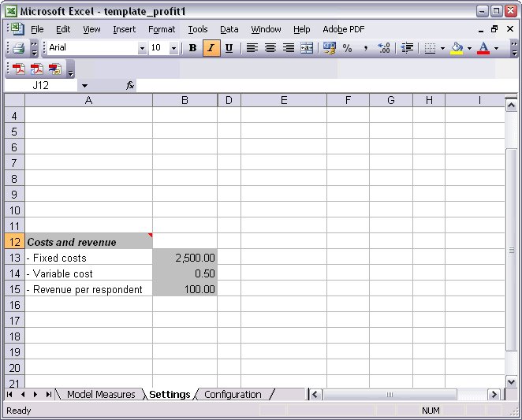Click horizontal scrollbar left arrow
This screenshot has height=420, width=522.
(315, 395)
